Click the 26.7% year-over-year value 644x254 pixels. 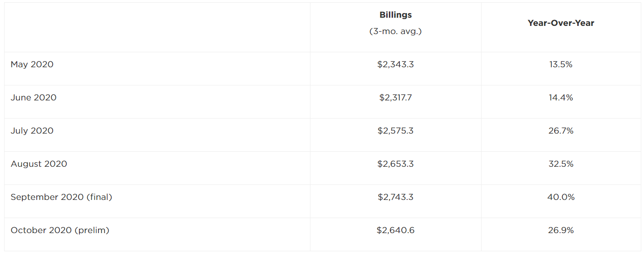[x=561, y=131]
